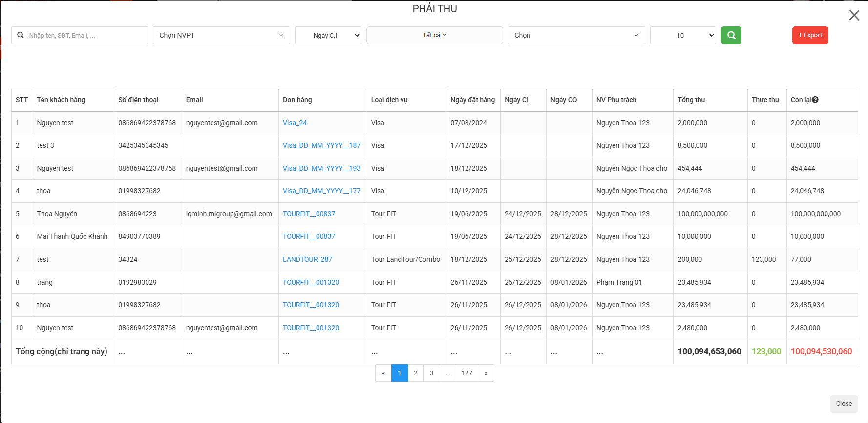Change page size dropdown showing 10
The height and width of the screenshot is (423, 868).
point(682,35)
